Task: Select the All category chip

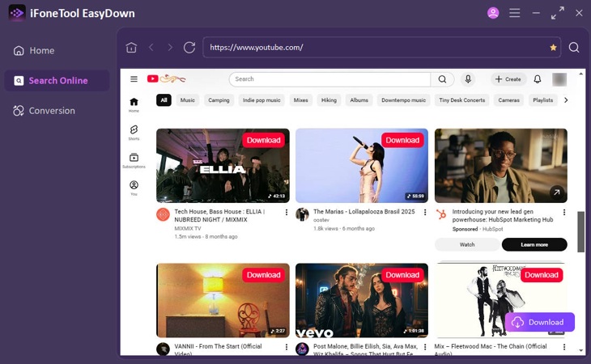Action: (x=164, y=100)
